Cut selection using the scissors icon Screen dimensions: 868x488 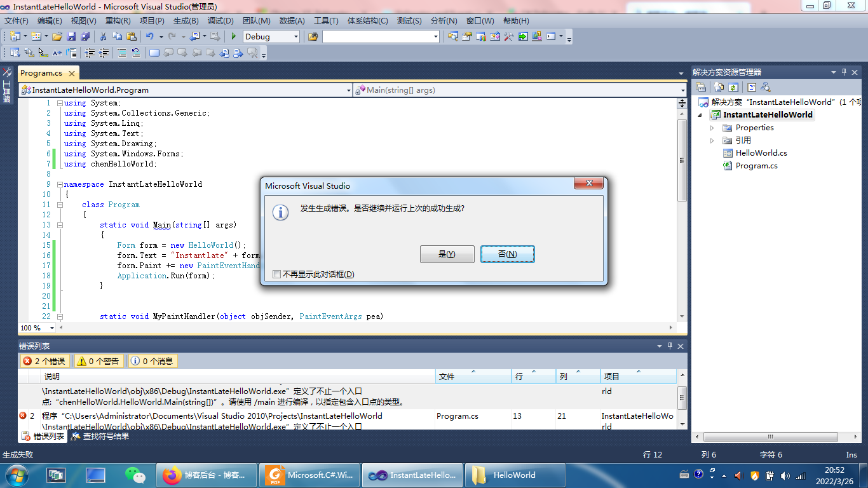pyautogui.click(x=104, y=37)
